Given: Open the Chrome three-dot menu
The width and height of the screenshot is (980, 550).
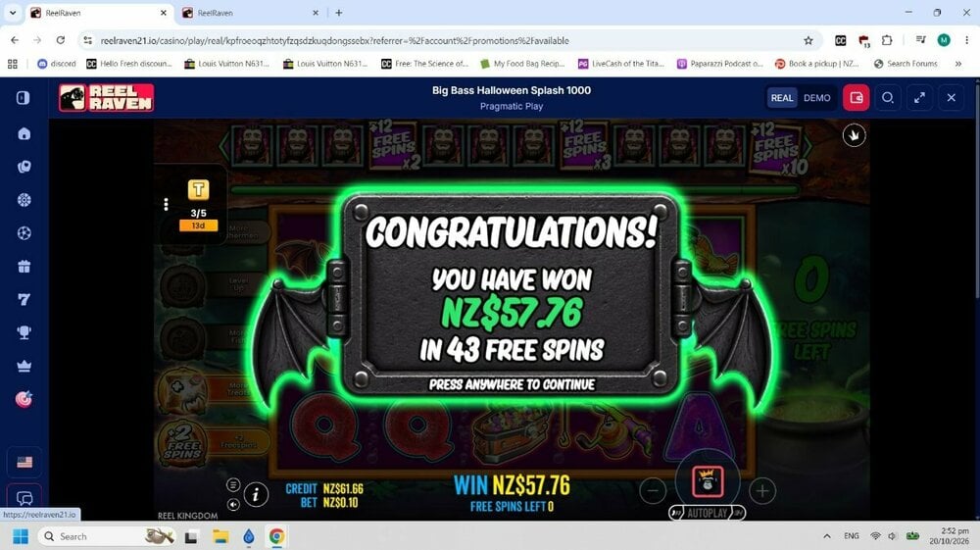Looking at the screenshot, I should point(967,40).
